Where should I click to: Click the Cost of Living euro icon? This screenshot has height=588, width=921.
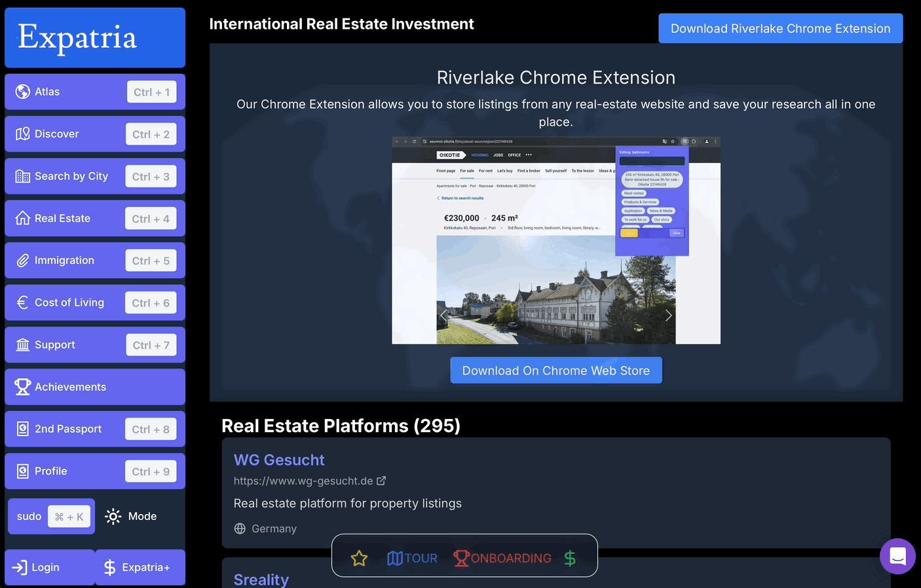[x=23, y=303]
